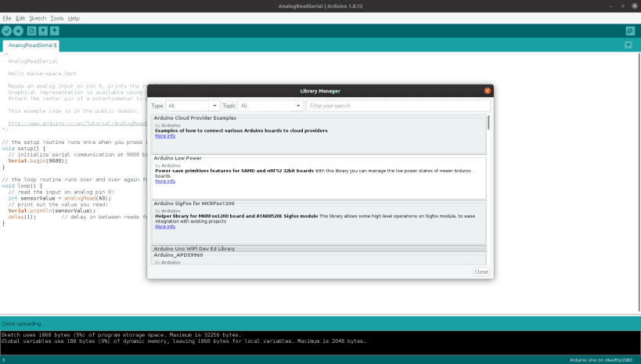The width and height of the screenshot is (641, 364).
Task: Open the Tools menu
Action: click(x=57, y=19)
